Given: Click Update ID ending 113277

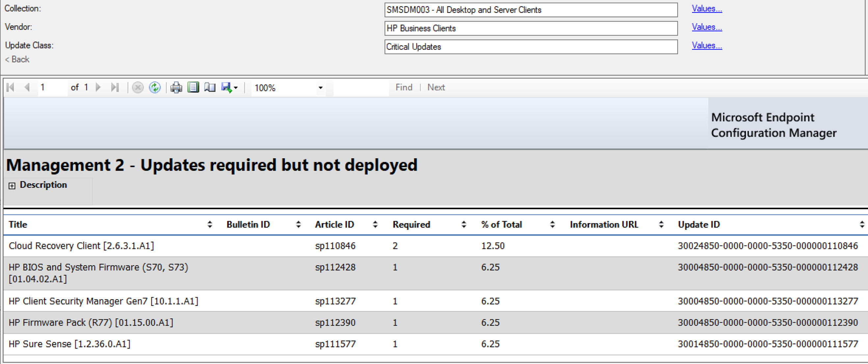Looking at the screenshot, I should (768, 301).
